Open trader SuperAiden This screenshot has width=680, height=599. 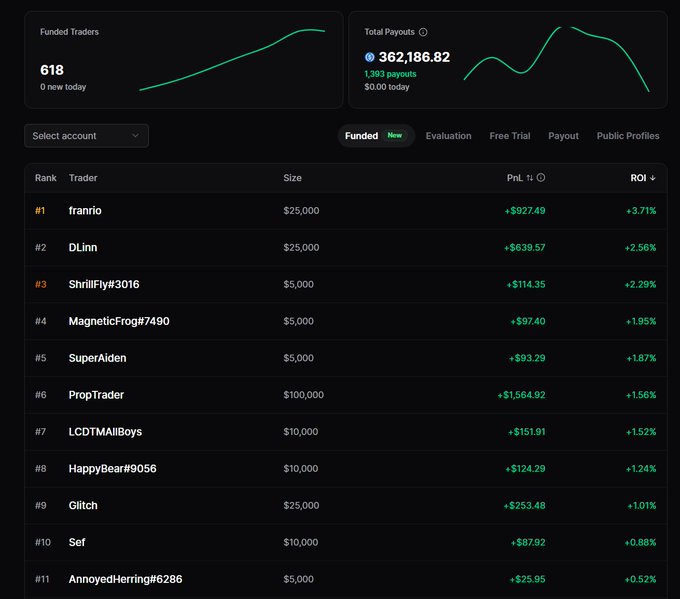point(97,358)
